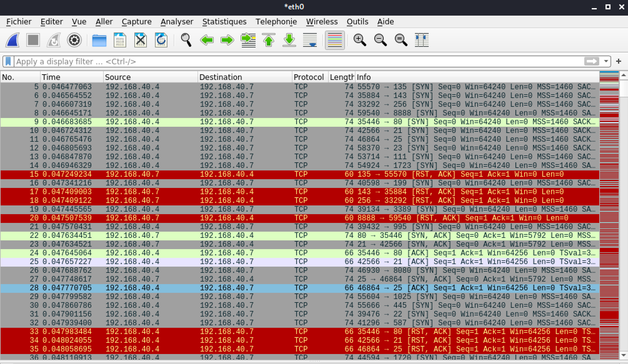Viewport: 628px width, 364px height.
Task: Start capturing packets with the shark fin icon
Action: tap(13, 40)
